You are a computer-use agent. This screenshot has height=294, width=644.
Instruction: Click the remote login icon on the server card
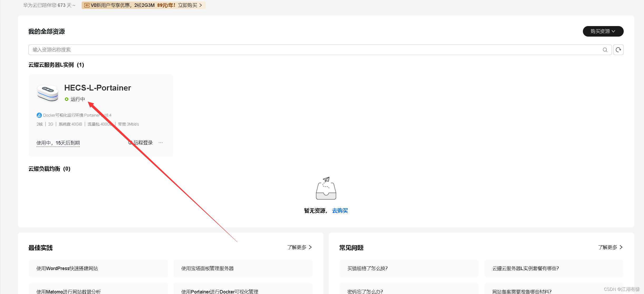pyautogui.click(x=130, y=142)
